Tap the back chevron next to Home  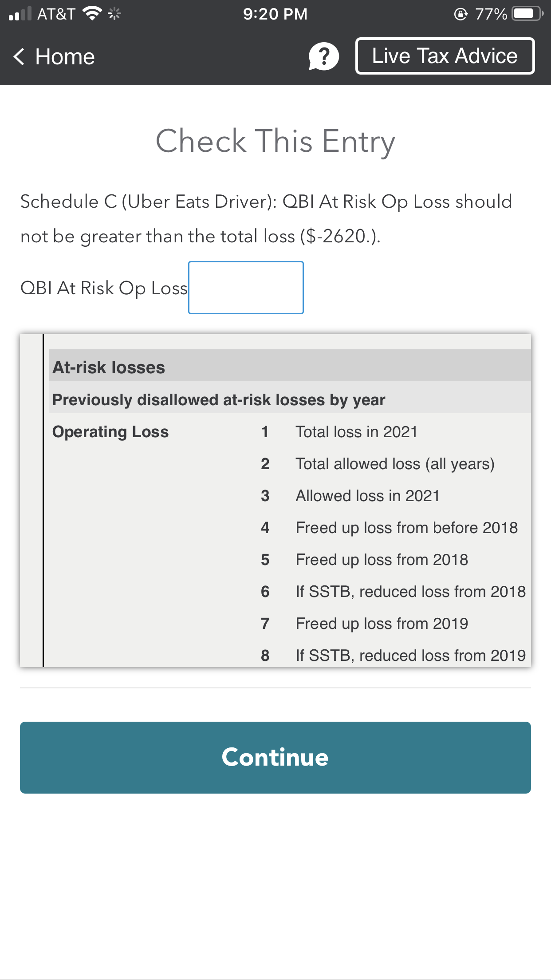[20, 57]
